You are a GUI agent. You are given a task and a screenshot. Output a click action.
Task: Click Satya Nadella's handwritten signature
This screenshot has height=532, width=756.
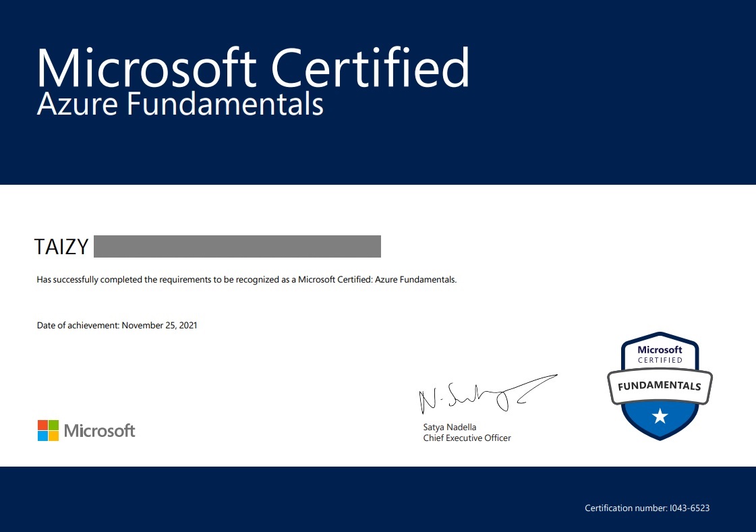(x=488, y=394)
